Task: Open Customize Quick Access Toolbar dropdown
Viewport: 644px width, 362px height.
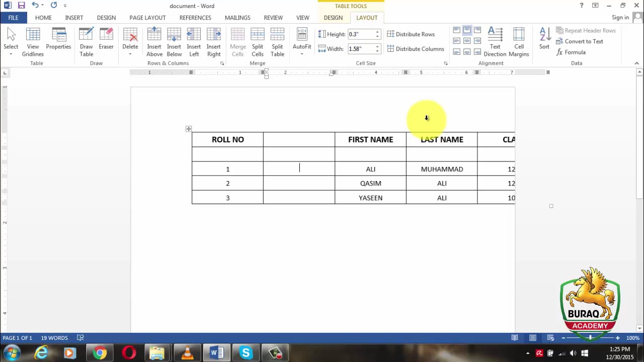Action: click(x=65, y=6)
